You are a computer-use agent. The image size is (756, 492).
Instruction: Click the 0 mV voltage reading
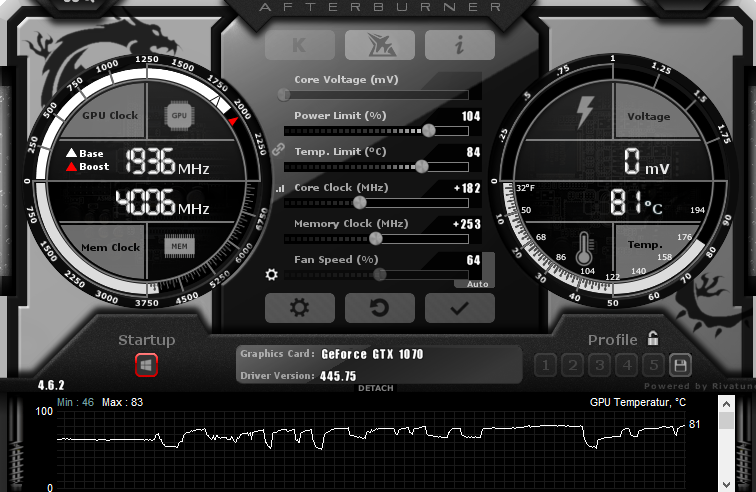click(x=647, y=162)
